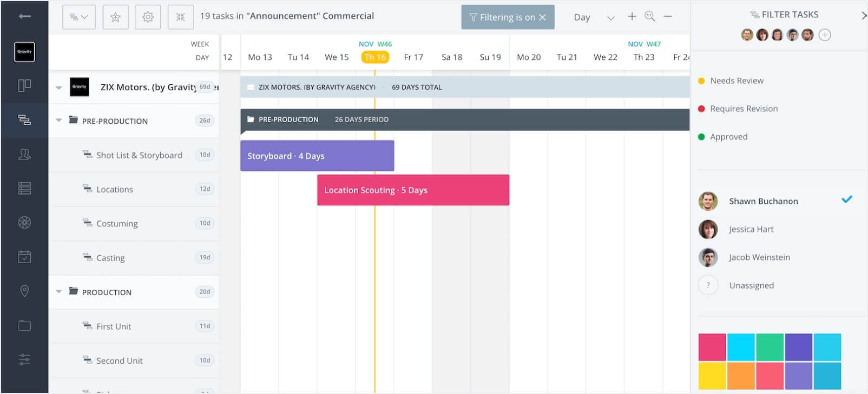
Task: Close the Filter Tasks panel with the arrow
Action: 864,16
